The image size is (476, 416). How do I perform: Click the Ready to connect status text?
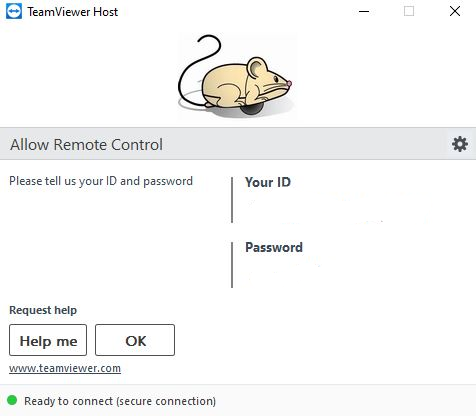[x=120, y=401]
